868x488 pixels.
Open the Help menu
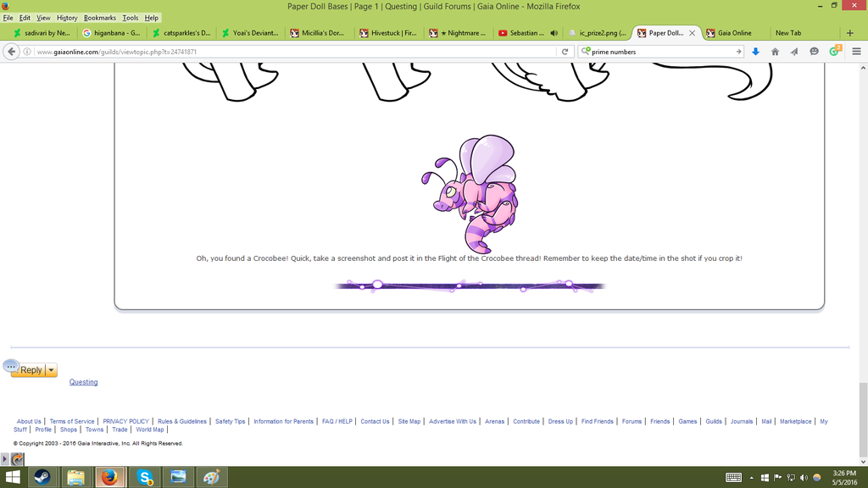151,18
